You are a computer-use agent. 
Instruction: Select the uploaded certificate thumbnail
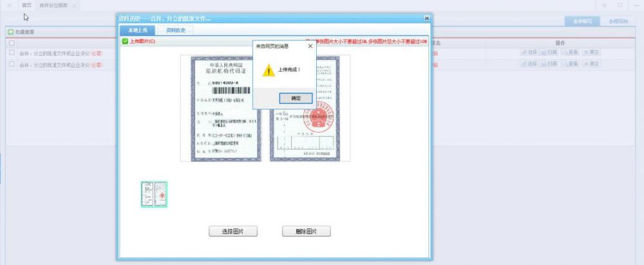click(154, 194)
